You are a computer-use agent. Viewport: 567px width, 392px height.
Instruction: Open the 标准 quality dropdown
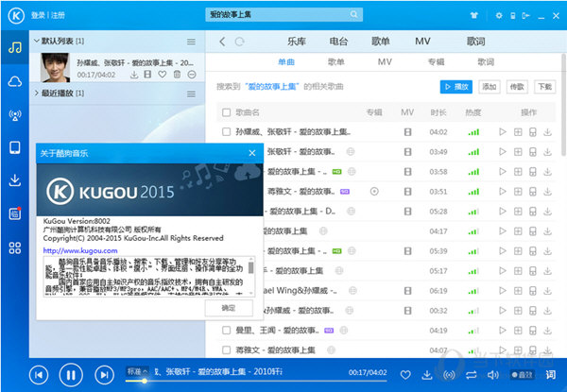pos(137,371)
